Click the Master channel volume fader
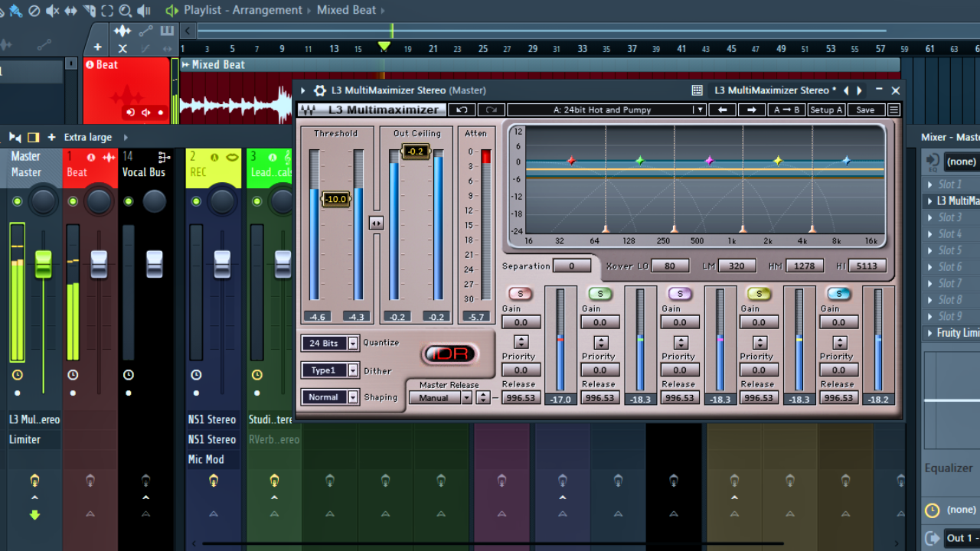 coord(44,264)
